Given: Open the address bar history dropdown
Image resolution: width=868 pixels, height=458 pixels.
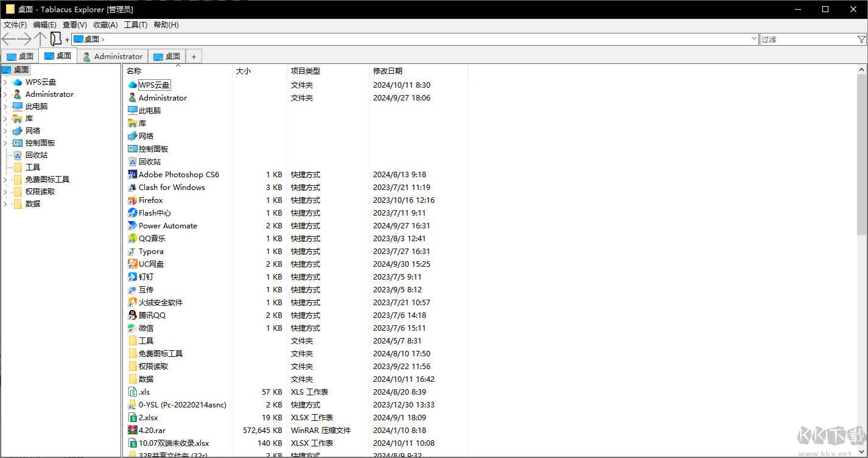Looking at the screenshot, I should point(754,39).
